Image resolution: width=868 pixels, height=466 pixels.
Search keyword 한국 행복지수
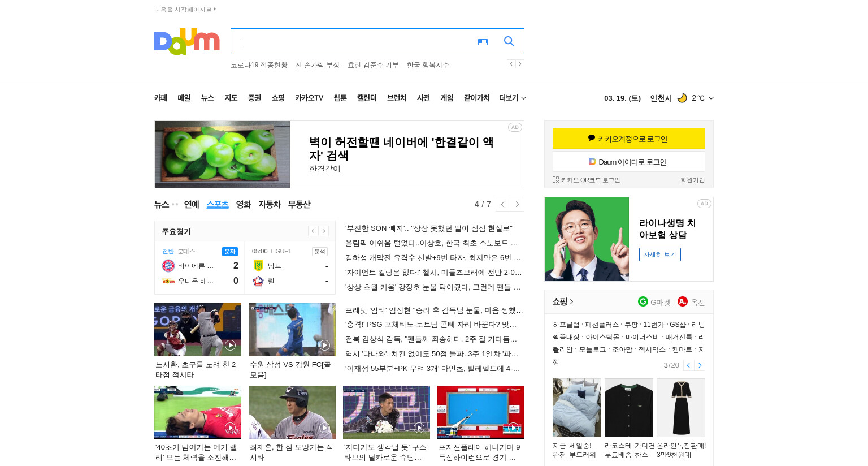[x=428, y=65]
